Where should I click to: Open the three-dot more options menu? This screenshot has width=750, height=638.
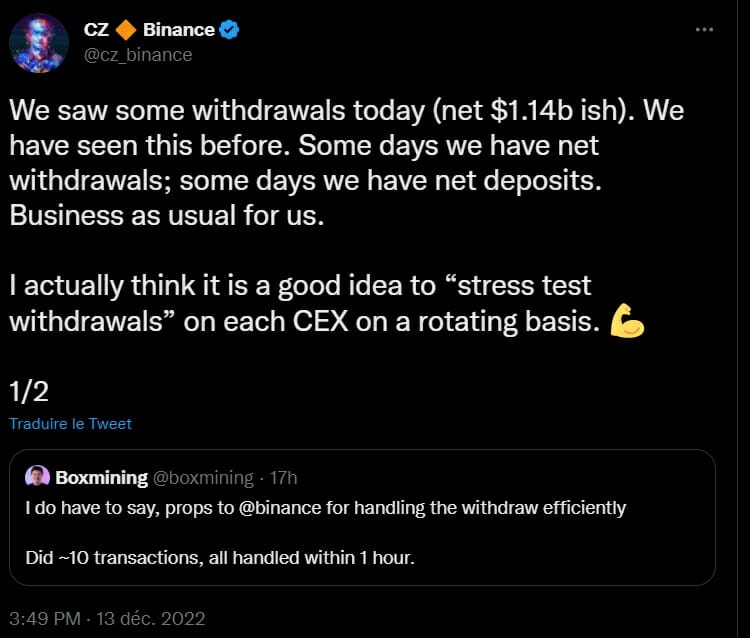[705, 30]
